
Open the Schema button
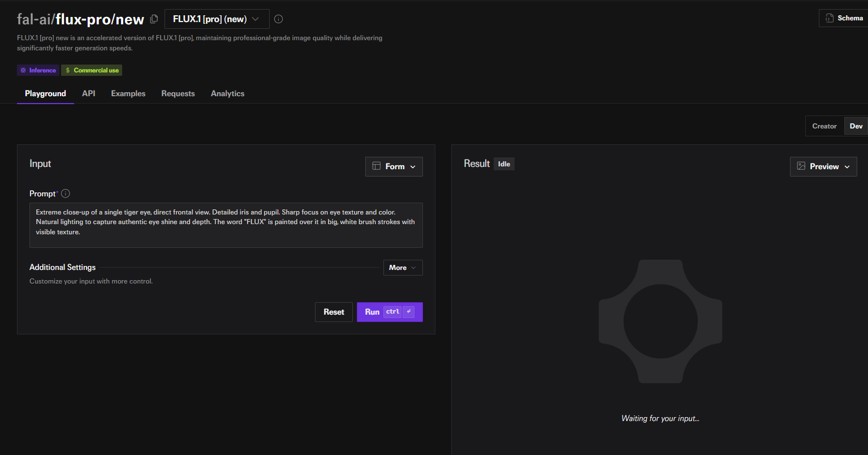pyautogui.click(x=844, y=18)
